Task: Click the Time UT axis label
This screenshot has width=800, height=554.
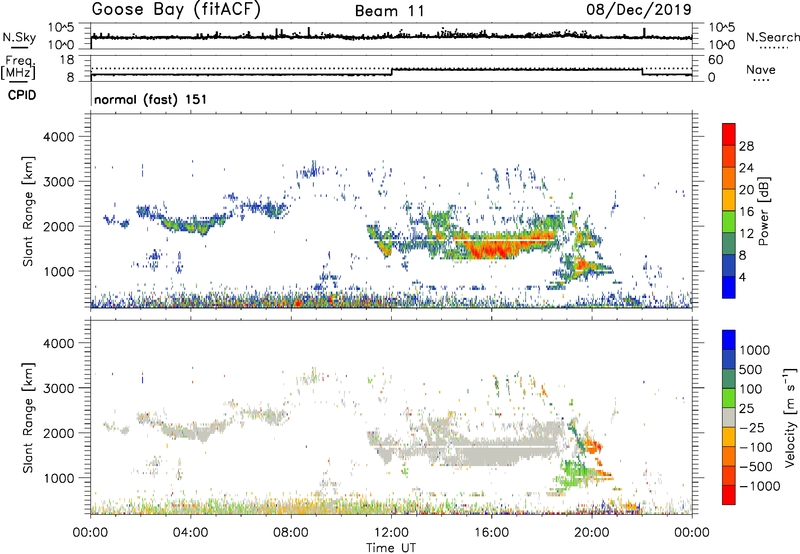Action: tap(391, 548)
